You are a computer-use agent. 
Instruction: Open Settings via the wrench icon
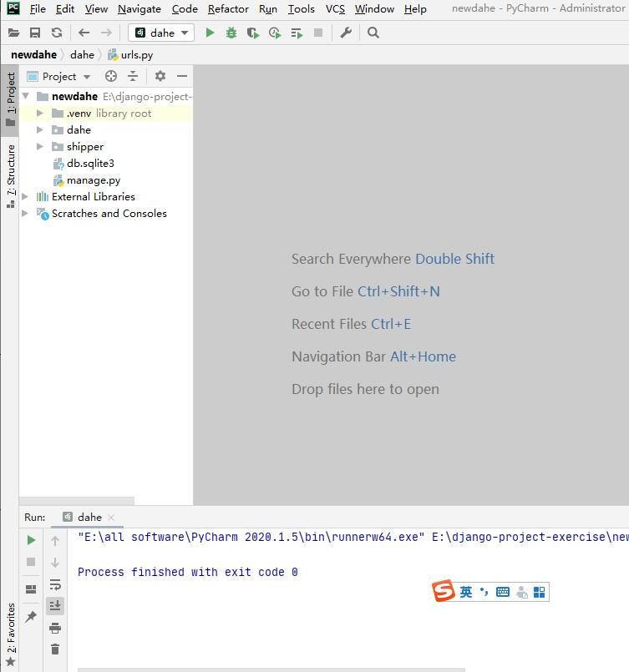pyautogui.click(x=346, y=33)
